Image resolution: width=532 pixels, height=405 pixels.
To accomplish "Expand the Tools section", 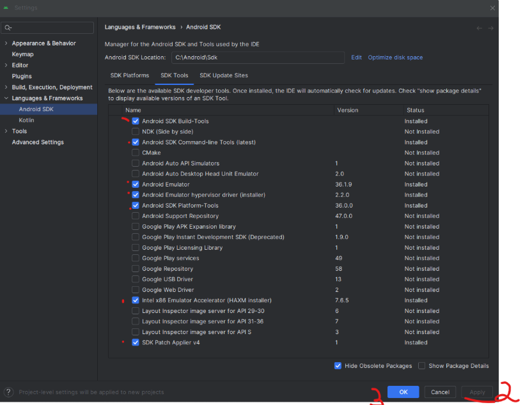I will tap(6, 131).
